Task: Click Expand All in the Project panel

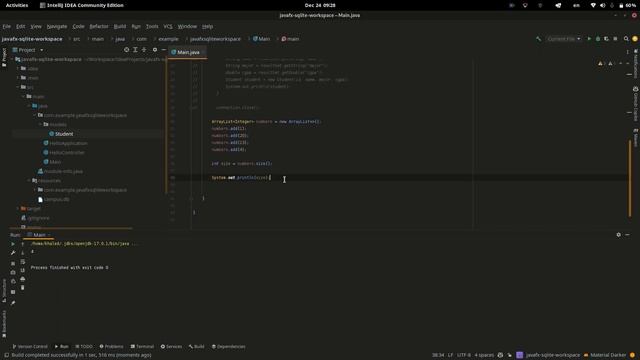Action: (135, 50)
